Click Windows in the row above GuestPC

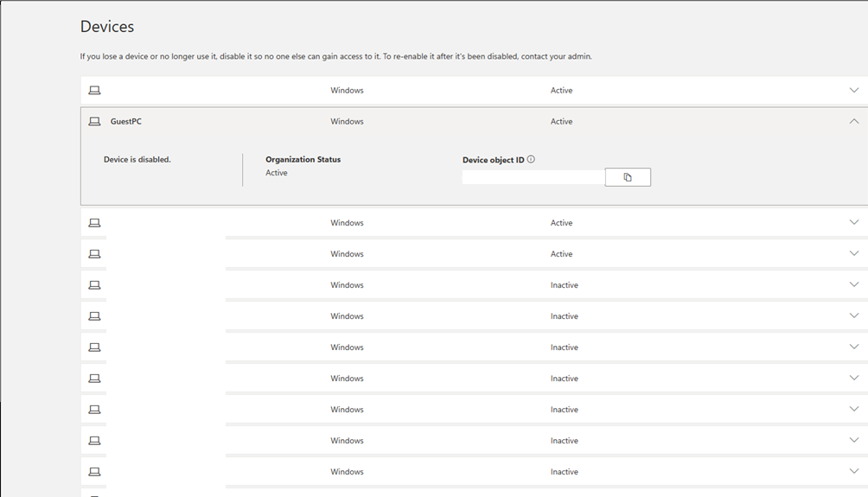pyautogui.click(x=347, y=90)
